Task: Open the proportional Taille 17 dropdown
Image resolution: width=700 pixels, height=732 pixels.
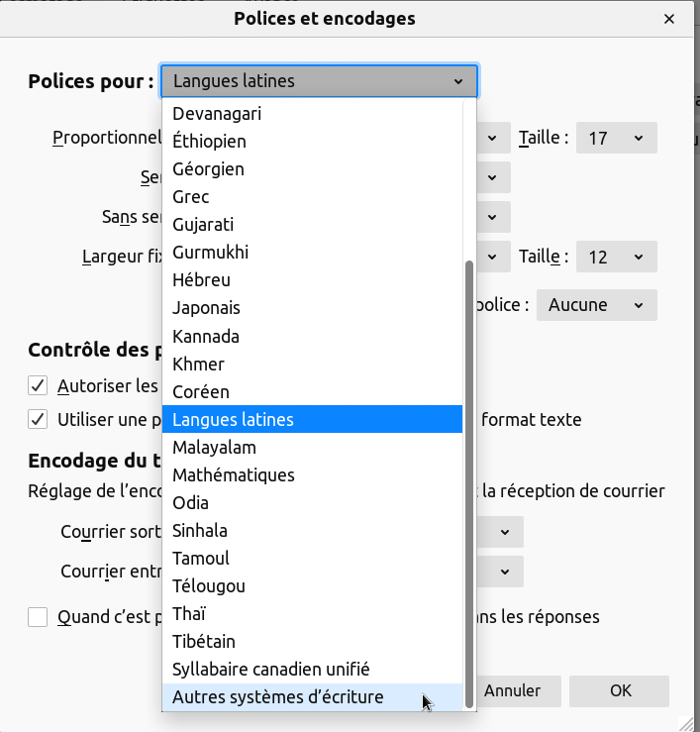Action: pyautogui.click(x=616, y=138)
